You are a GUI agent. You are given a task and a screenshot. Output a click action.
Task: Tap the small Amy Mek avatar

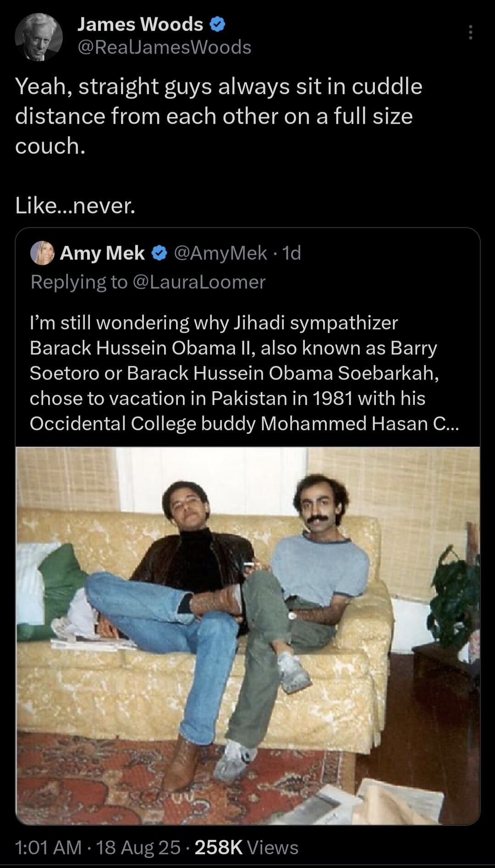(x=42, y=253)
